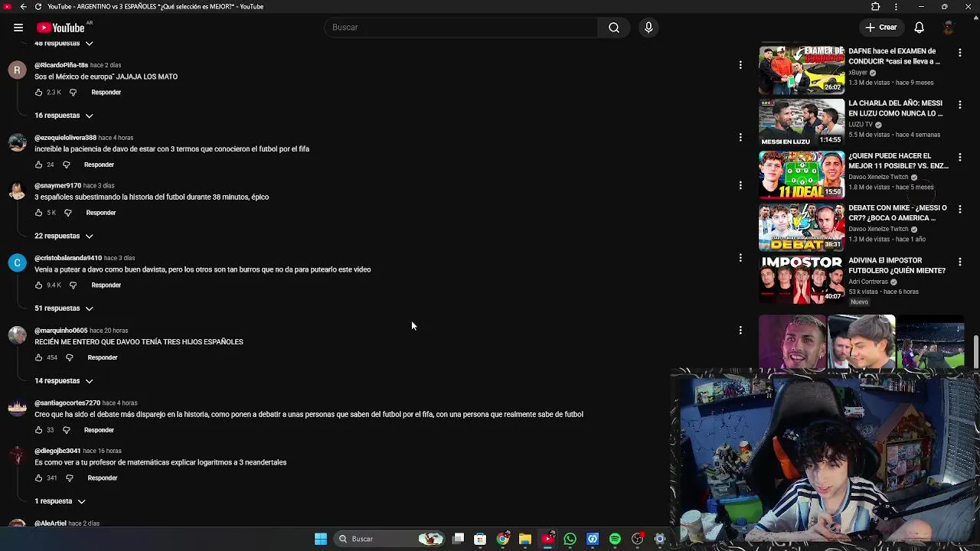Dislike the comment by @marquinho0605

click(x=69, y=357)
